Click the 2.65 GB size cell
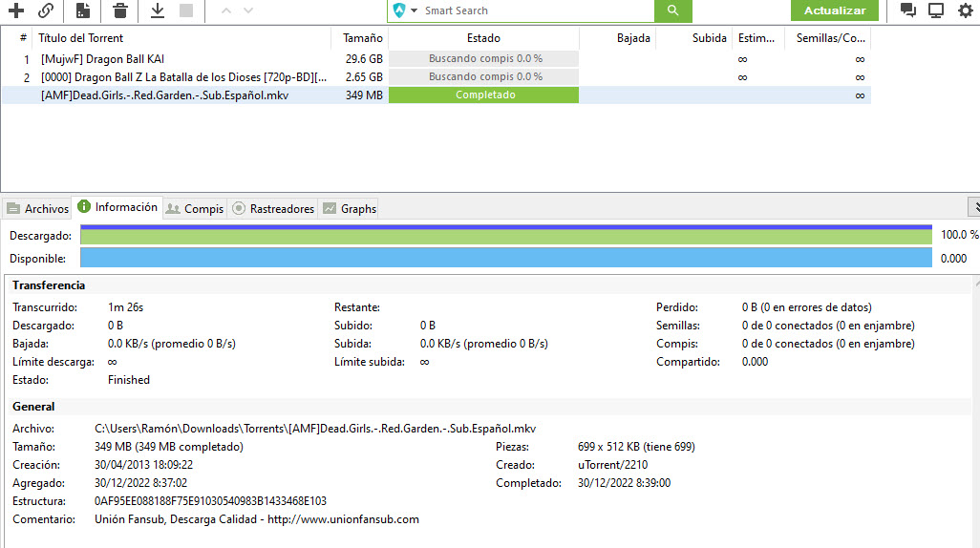The image size is (980, 548). [x=364, y=77]
